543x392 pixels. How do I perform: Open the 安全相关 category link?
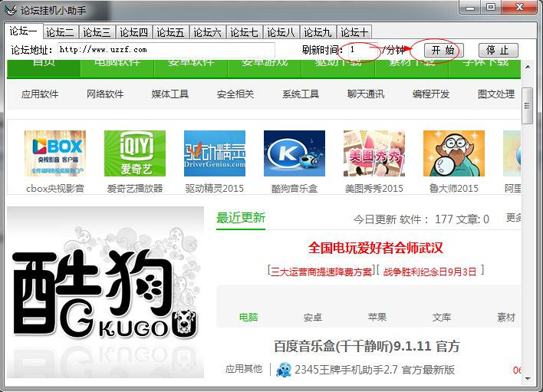(x=235, y=94)
